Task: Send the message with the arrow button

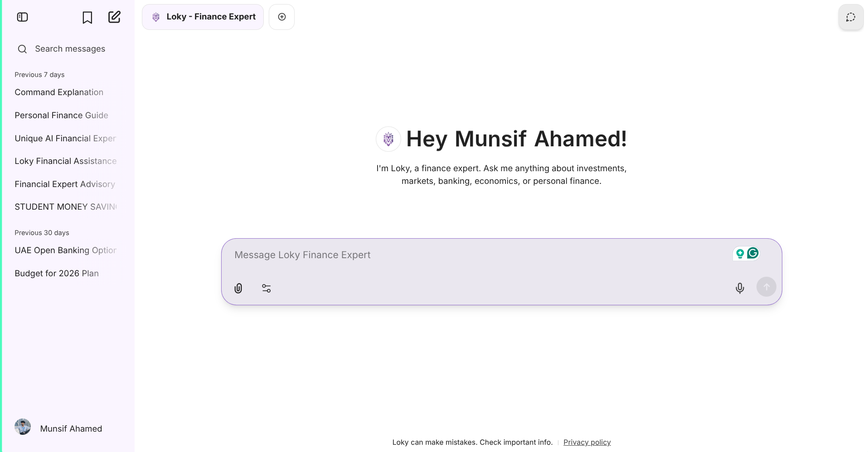Action: [766, 287]
